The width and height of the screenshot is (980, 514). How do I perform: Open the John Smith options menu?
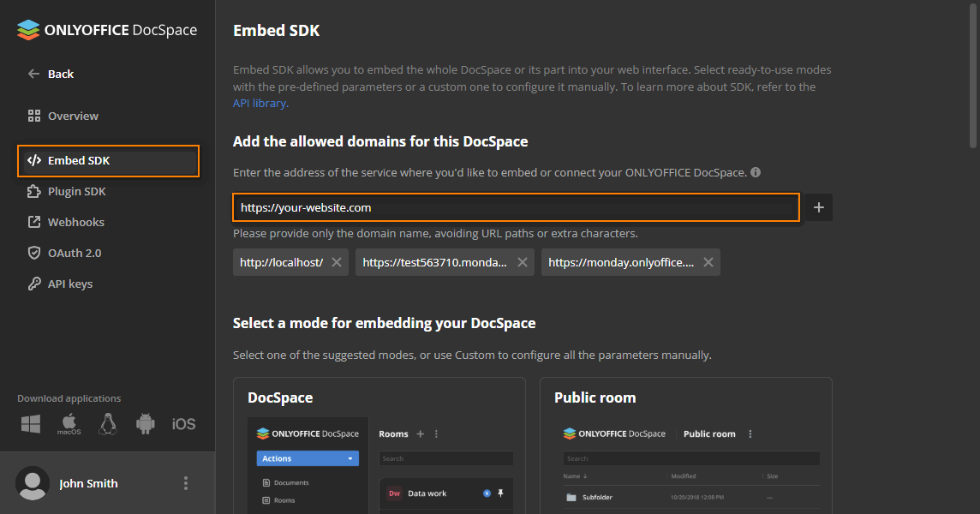pyautogui.click(x=186, y=483)
